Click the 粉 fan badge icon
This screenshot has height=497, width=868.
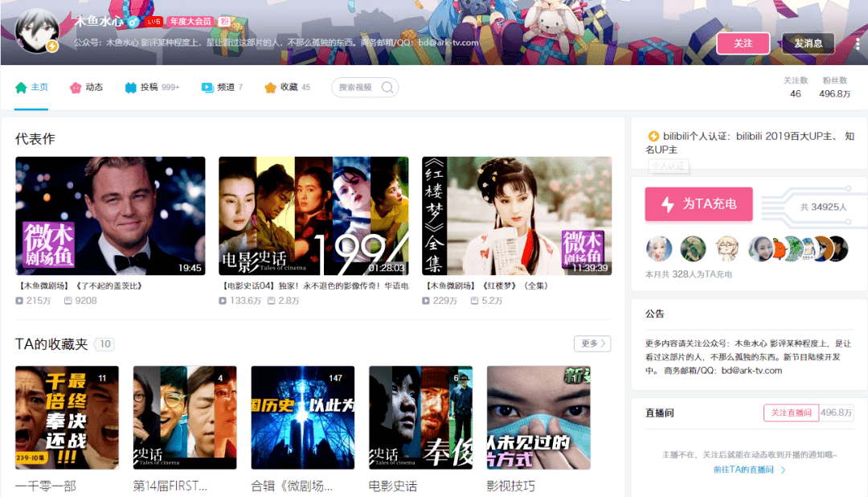tap(224, 22)
